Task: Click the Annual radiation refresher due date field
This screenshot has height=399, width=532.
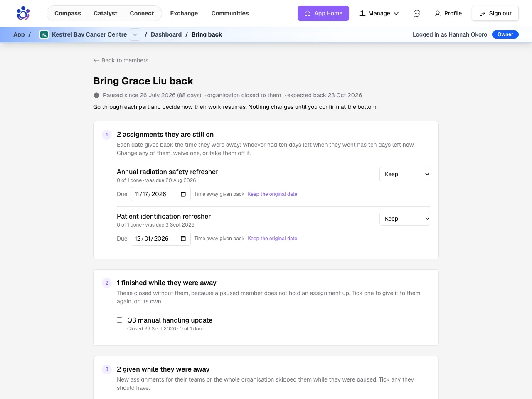Action: point(160,194)
